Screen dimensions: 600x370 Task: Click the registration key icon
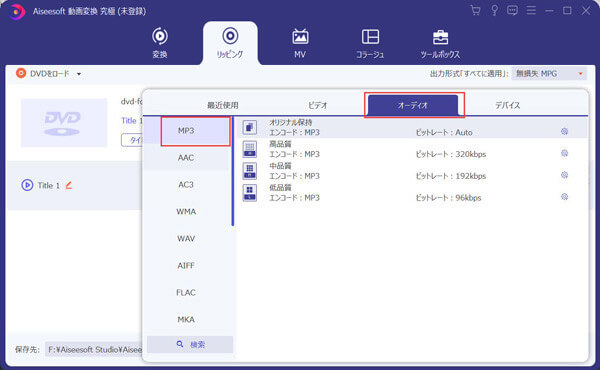(494, 11)
